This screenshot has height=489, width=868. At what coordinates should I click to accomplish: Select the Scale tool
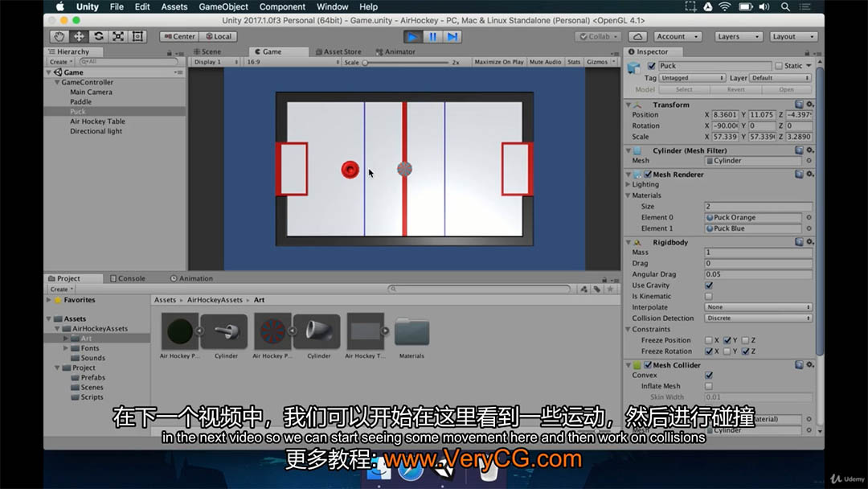(x=118, y=36)
